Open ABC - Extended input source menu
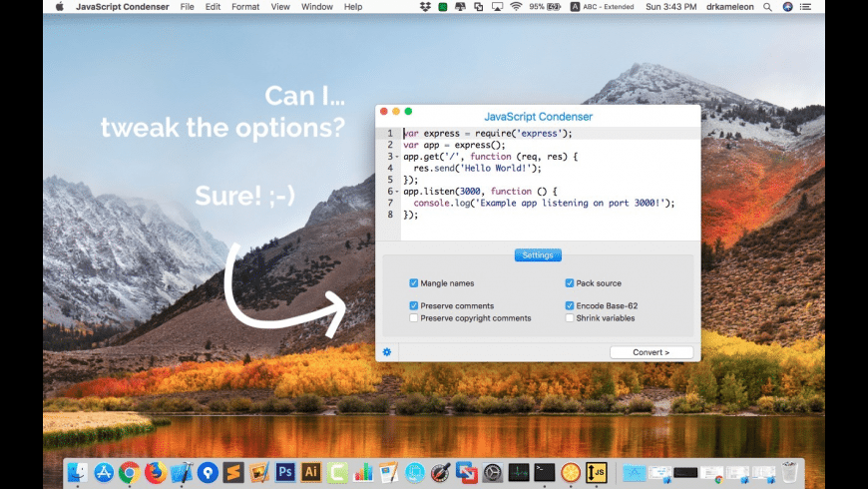 tap(603, 7)
